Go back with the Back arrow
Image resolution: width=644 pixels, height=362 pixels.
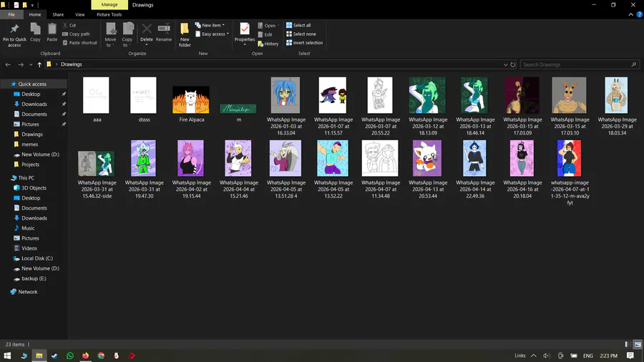8,64
